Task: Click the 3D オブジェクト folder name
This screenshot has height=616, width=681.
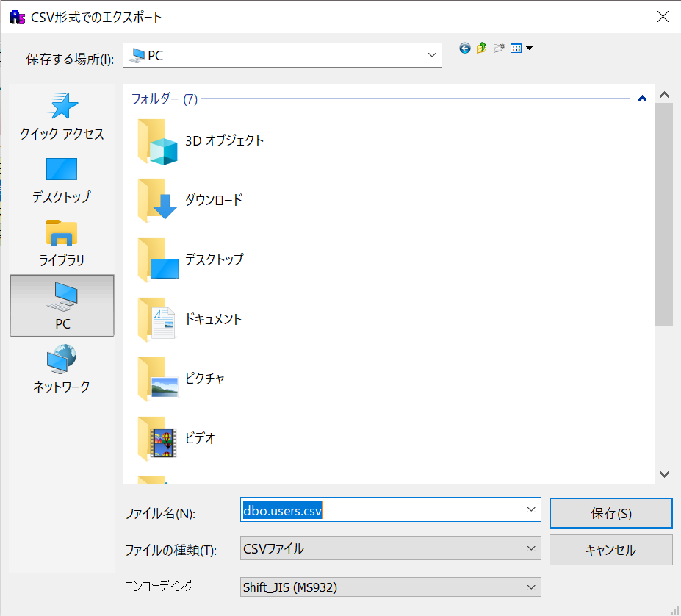Action: pyautogui.click(x=225, y=141)
